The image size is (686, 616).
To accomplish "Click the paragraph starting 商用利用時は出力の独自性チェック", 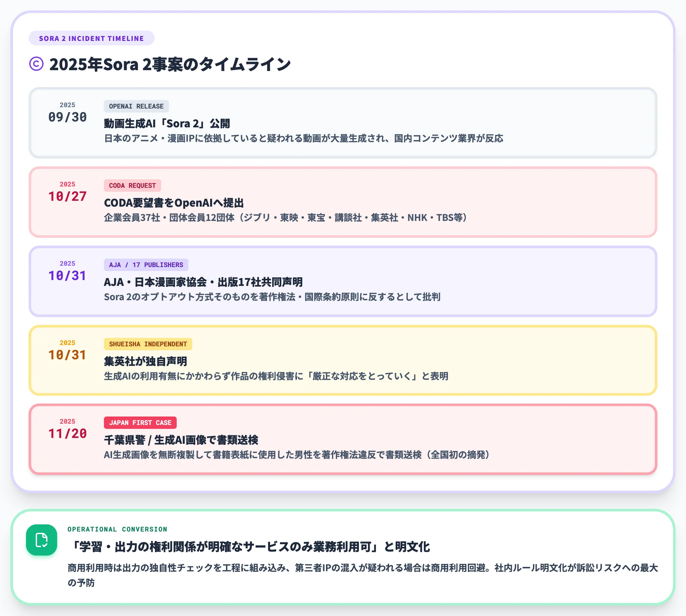I will point(362,575).
